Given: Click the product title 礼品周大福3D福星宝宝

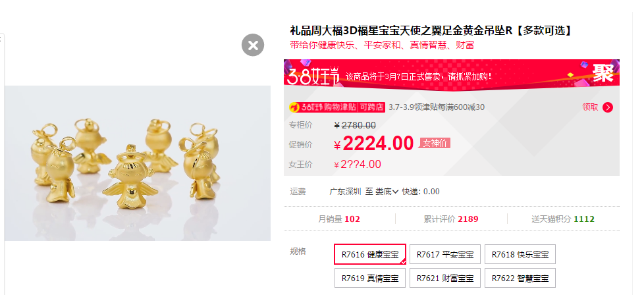Looking at the screenshot, I should tap(431, 30).
